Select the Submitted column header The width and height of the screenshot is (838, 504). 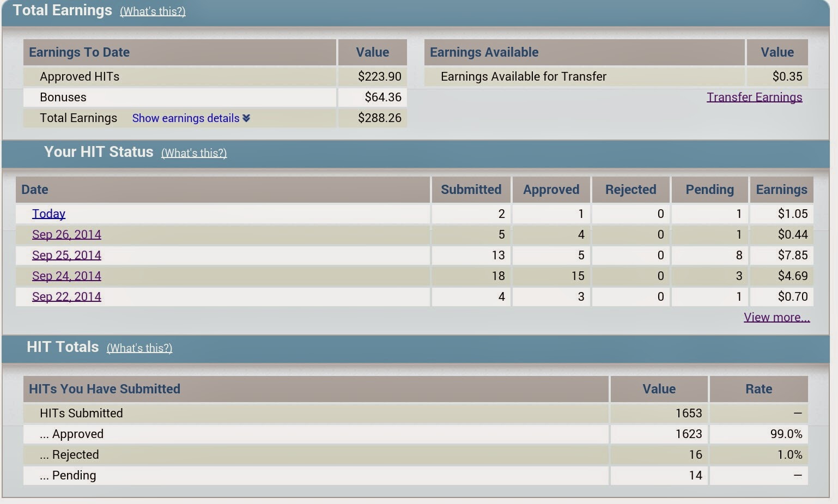[471, 189]
